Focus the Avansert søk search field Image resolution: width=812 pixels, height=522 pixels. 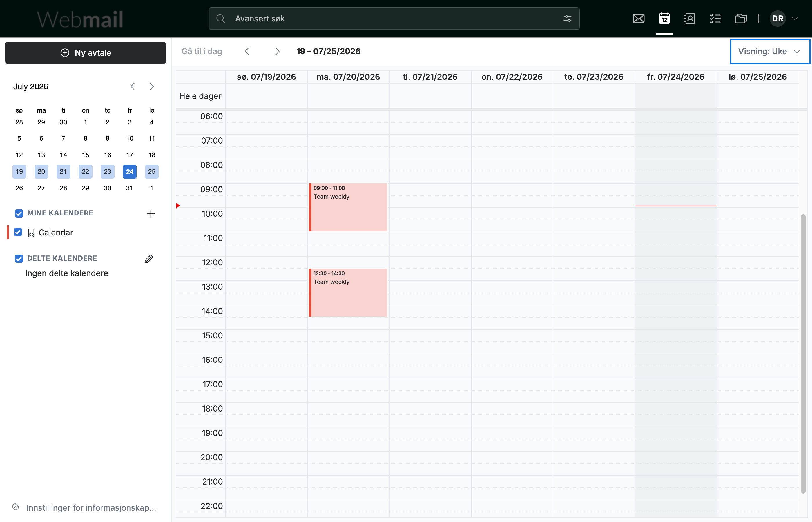click(394, 19)
